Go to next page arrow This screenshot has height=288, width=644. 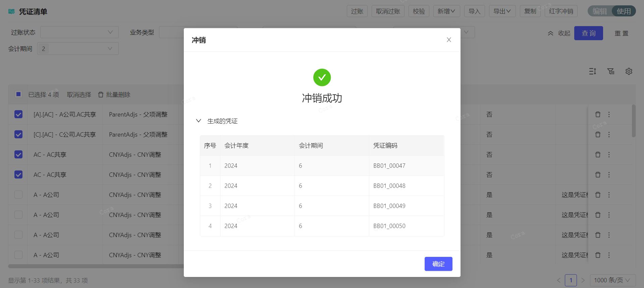(583, 280)
